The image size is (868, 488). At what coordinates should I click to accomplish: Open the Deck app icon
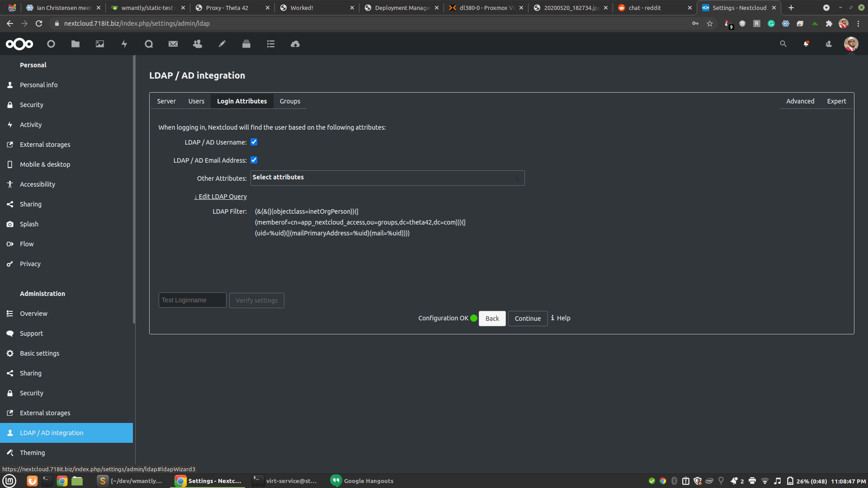[x=246, y=44]
